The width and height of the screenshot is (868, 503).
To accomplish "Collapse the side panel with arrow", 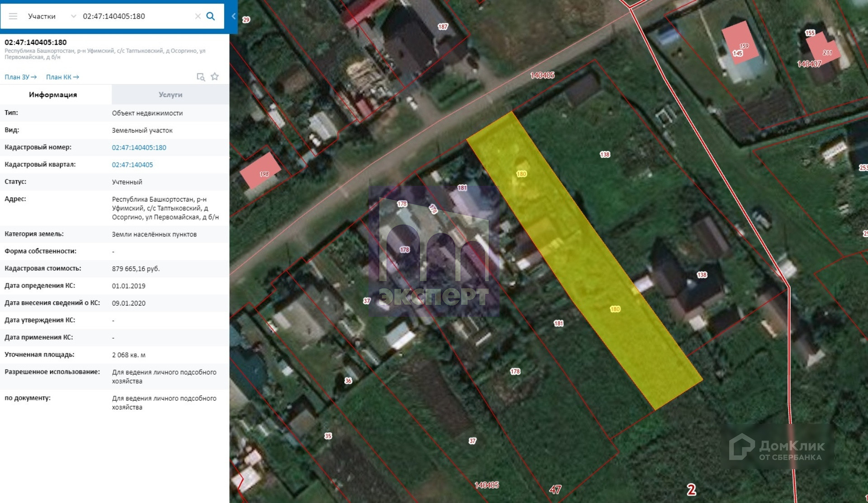I will [x=233, y=16].
